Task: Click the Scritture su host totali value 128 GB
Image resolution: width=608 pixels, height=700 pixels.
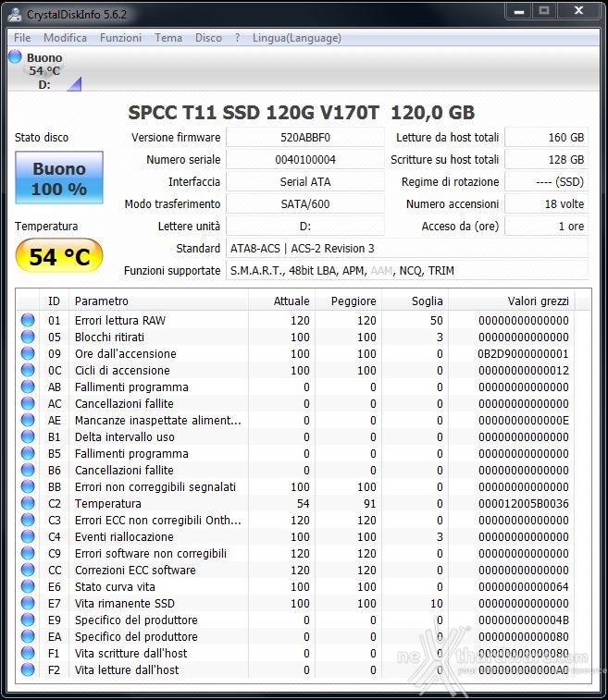Action: [546, 159]
